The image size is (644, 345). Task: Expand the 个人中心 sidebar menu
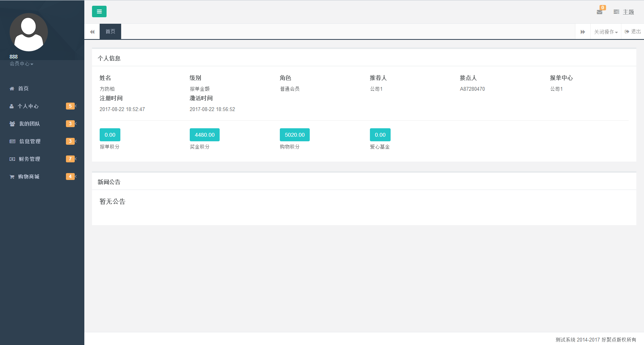pyautogui.click(x=28, y=106)
